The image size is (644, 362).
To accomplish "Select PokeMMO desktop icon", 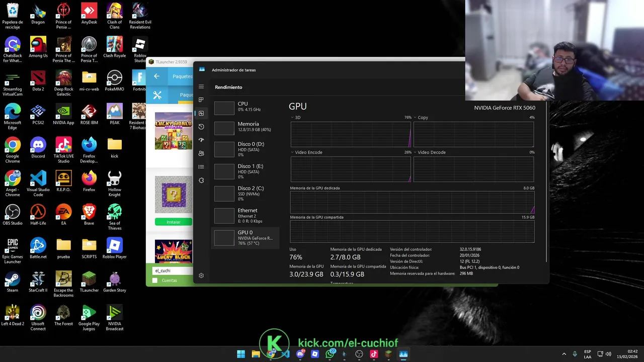I will (115, 80).
